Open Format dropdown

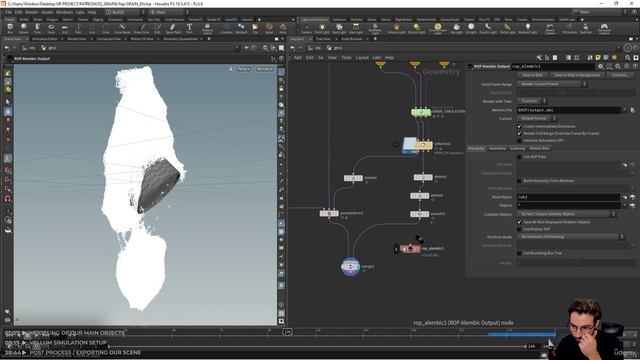coord(537,118)
